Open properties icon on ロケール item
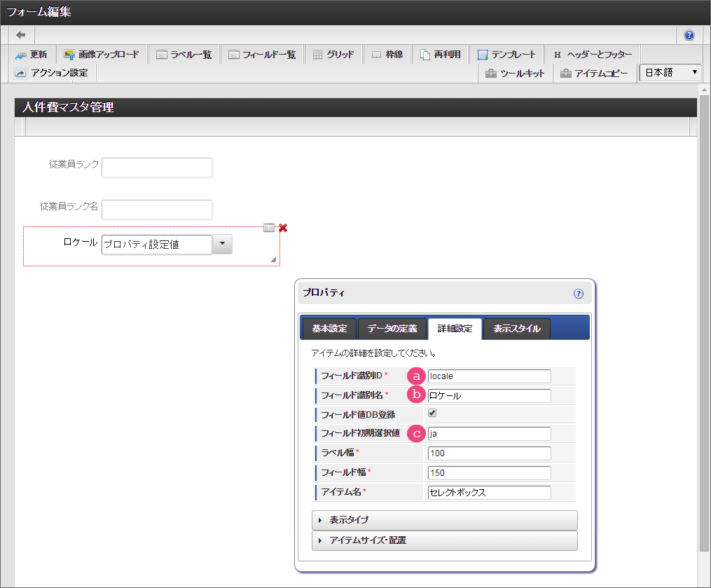The width and height of the screenshot is (711, 588). pyautogui.click(x=269, y=228)
